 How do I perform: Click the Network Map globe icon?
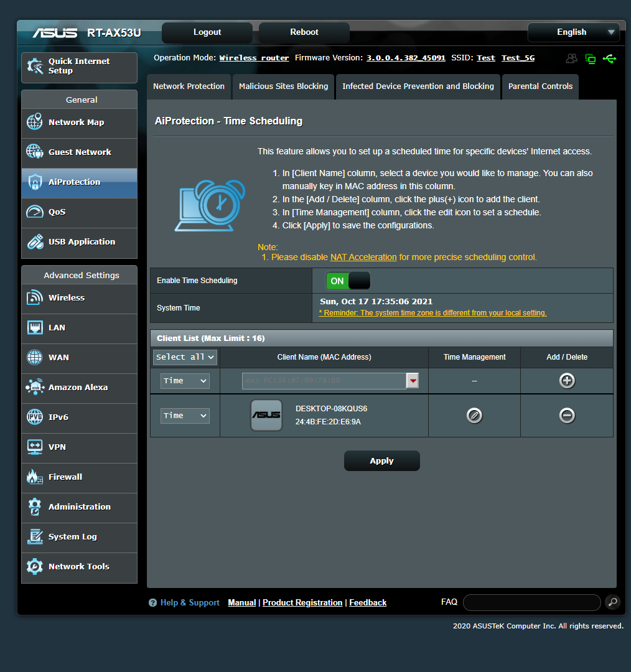[x=35, y=122]
